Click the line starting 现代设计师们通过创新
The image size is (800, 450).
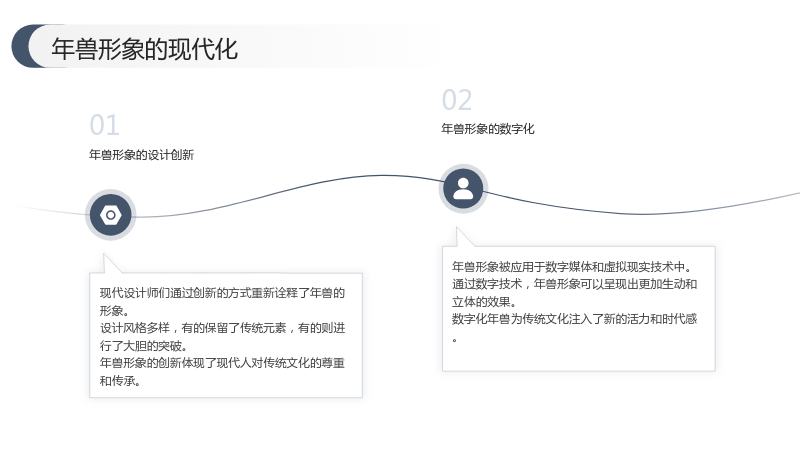(x=222, y=293)
